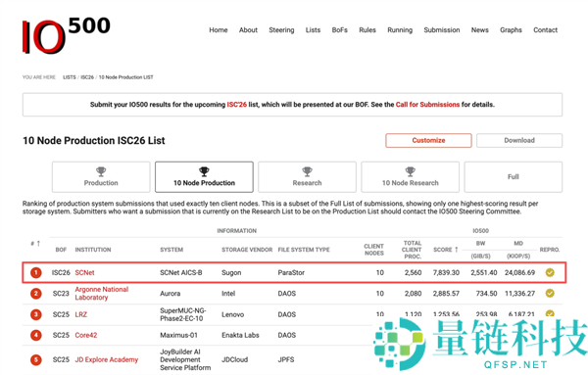Click the SCNet AICS-B system cell
This screenshot has width=588, height=375.
180,273
